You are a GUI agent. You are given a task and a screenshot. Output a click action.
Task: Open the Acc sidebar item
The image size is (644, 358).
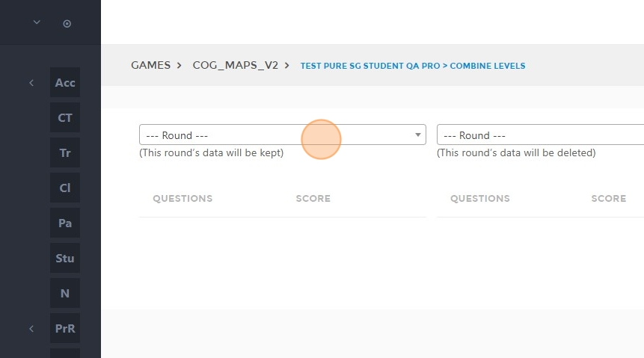pyautogui.click(x=65, y=82)
